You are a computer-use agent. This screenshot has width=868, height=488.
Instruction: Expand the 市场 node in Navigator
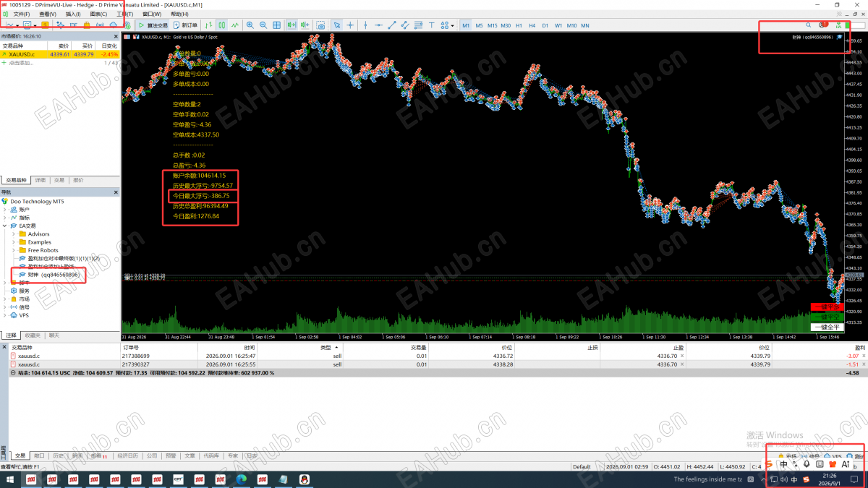[4, 299]
